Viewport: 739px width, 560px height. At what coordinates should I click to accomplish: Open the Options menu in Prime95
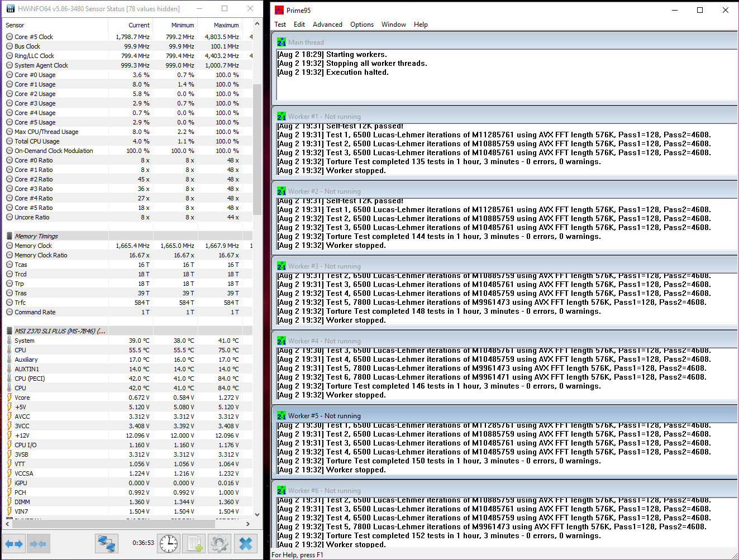tap(362, 25)
